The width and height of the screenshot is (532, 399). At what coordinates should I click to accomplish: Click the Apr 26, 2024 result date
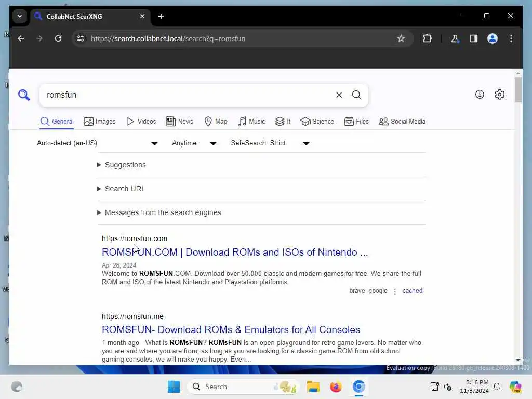(119, 265)
